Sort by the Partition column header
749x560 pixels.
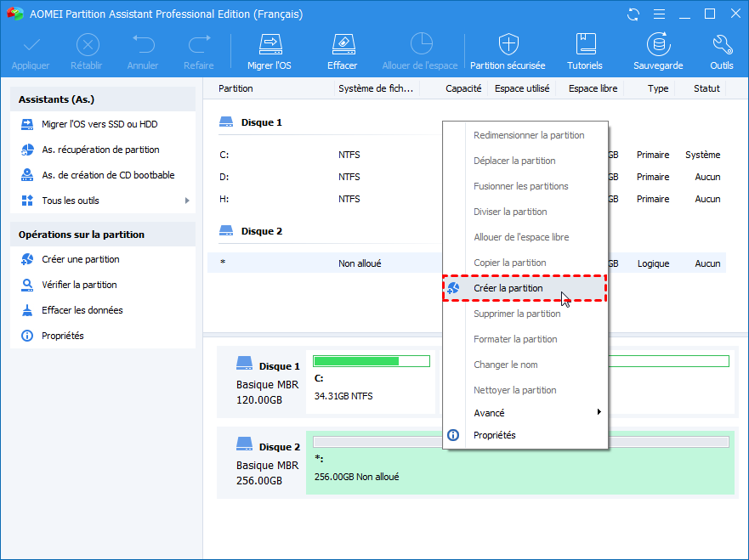235,88
